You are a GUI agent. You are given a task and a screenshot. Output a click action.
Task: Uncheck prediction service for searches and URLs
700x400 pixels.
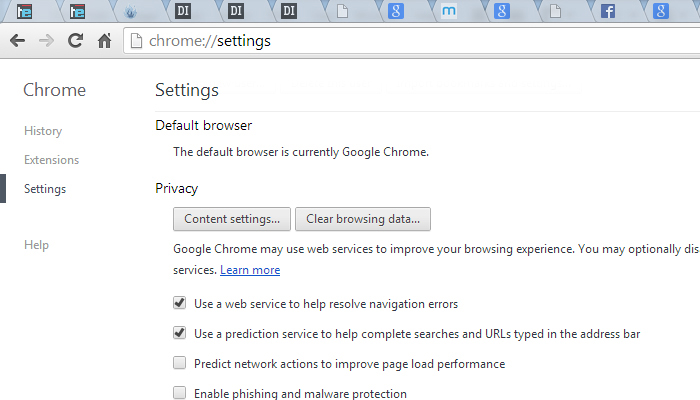point(179,333)
